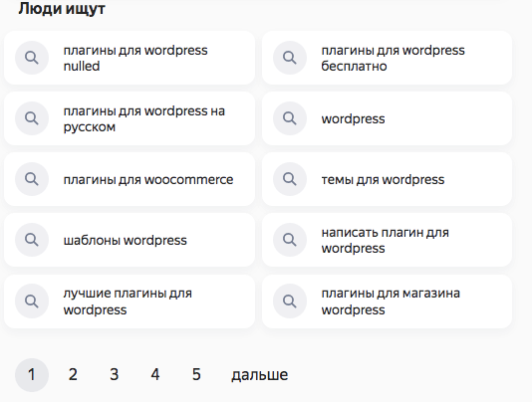
Task: Go to results page 3
Action: [114, 375]
